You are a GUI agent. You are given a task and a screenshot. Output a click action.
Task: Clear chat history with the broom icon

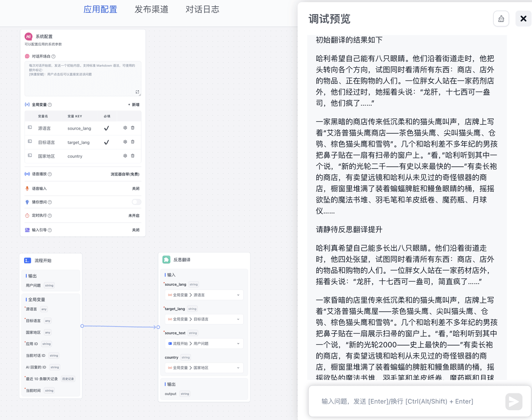coord(501,19)
